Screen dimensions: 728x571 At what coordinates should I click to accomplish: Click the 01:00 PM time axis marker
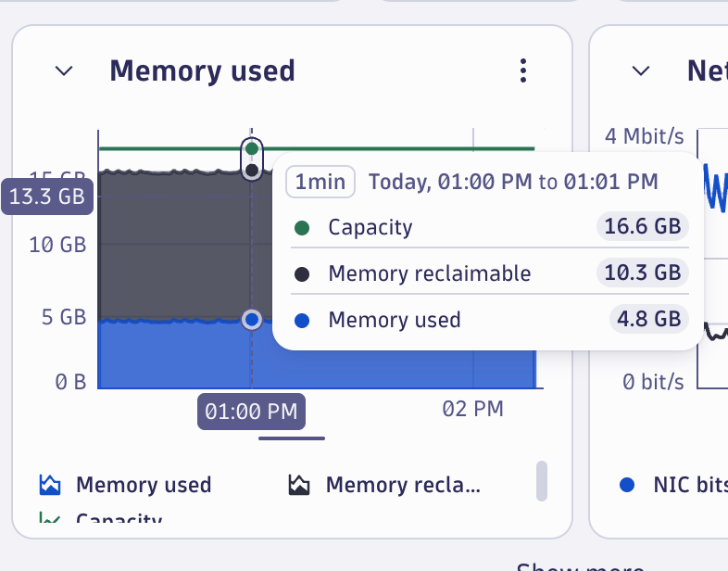251,412
